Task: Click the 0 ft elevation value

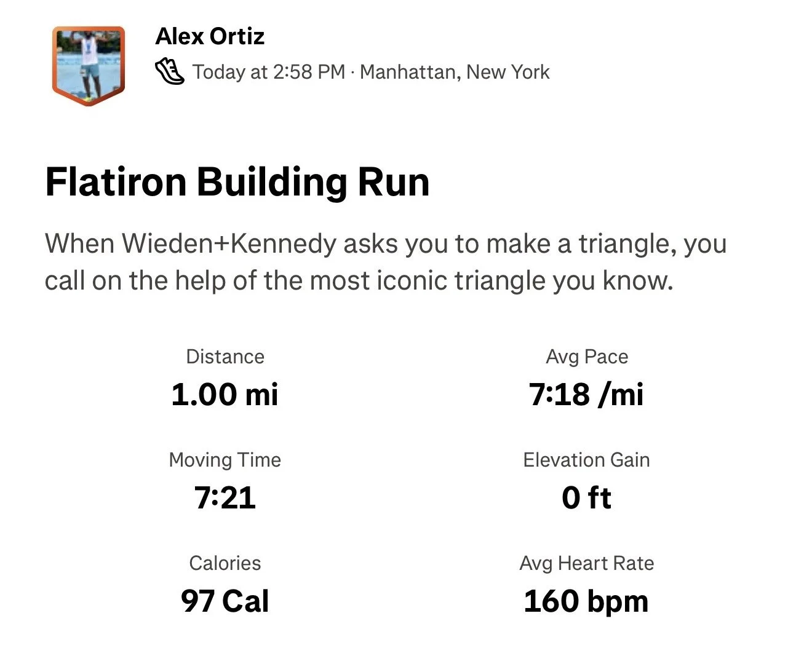Action: click(587, 497)
